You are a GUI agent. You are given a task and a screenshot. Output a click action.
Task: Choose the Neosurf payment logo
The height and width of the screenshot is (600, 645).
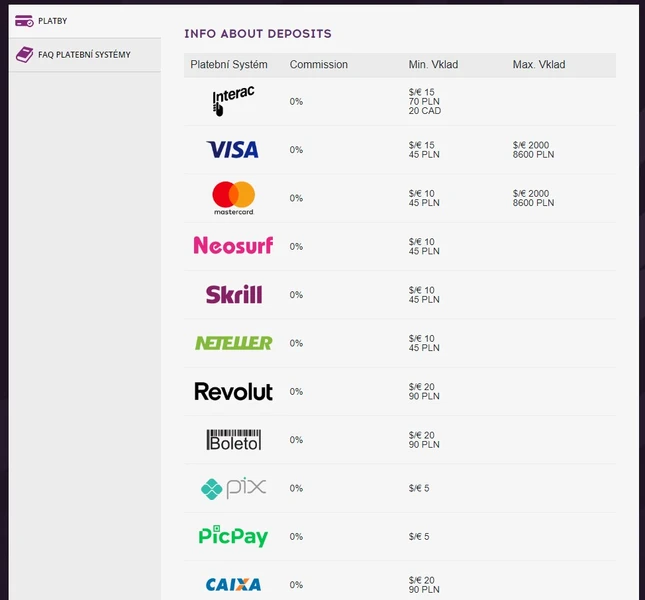233,245
